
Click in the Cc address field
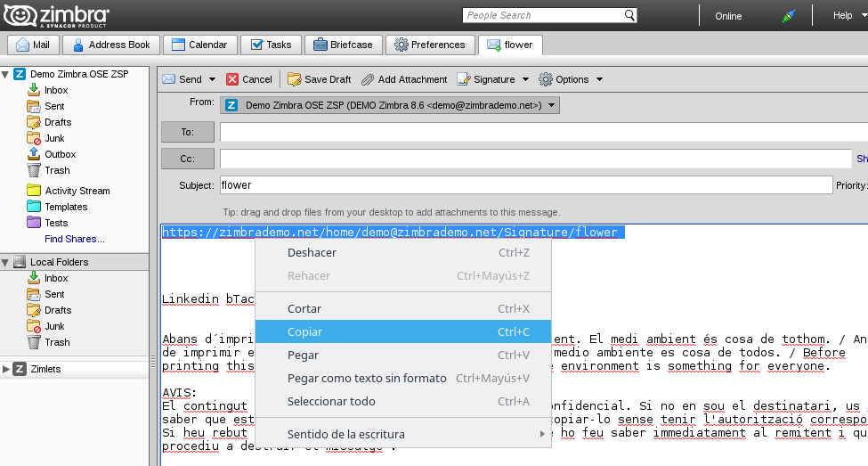(x=535, y=159)
